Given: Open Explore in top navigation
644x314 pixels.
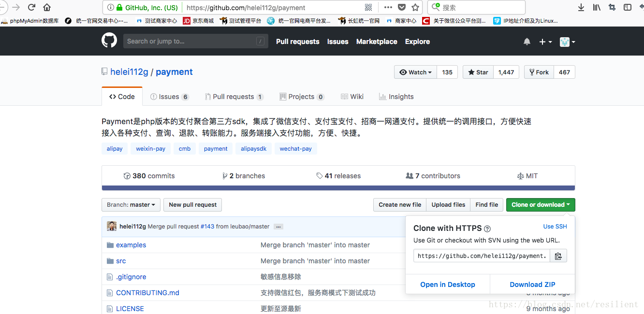Looking at the screenshot, I should pyautogui.click(x=417, y=42).
